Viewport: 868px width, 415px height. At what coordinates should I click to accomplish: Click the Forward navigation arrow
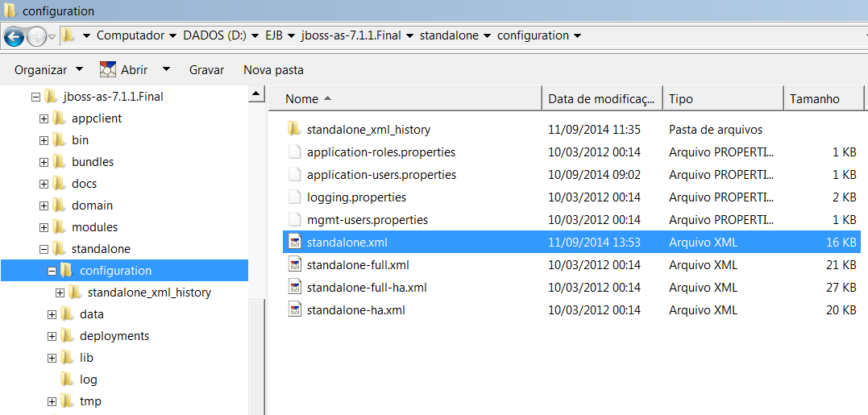coord(36,36)
